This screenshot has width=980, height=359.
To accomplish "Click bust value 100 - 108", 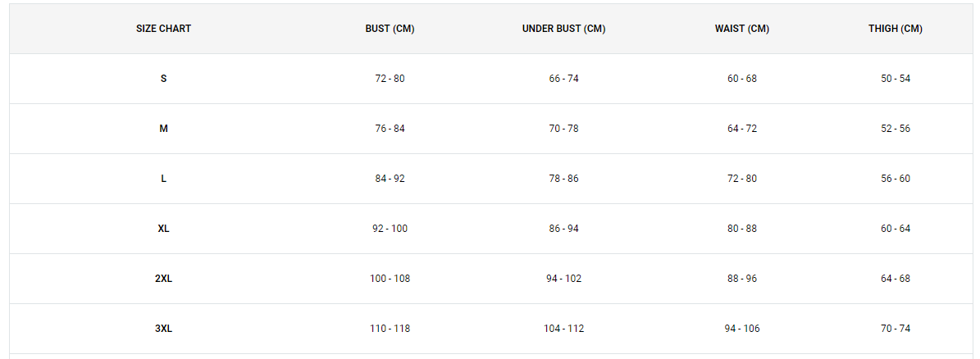I will click(x=390, y=279).
